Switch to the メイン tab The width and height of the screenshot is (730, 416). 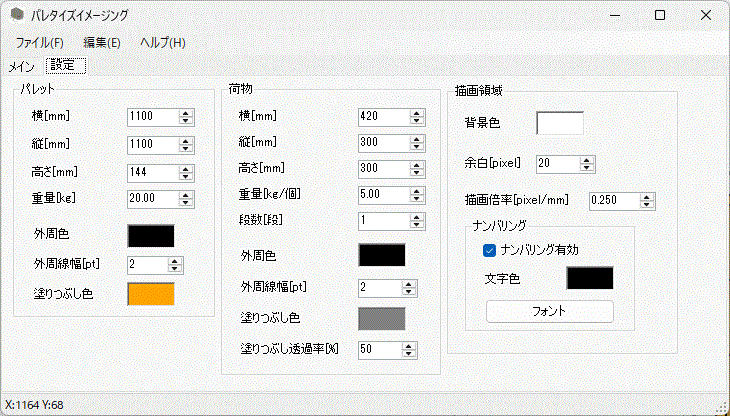(21, 66)
